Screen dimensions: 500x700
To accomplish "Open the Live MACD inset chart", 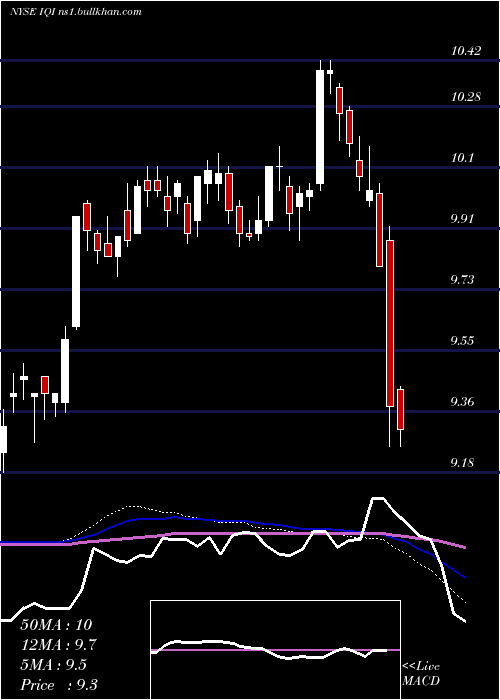I will (x=275, y=650).
